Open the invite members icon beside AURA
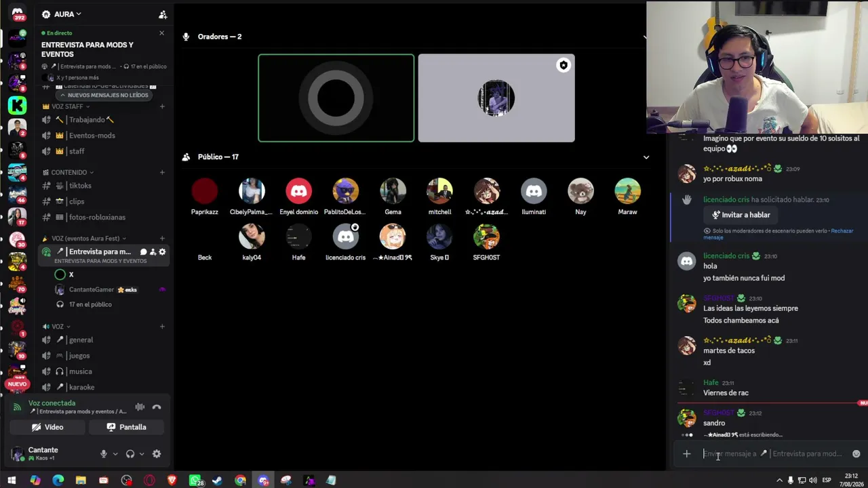The image size is (868, 488). [x=163, y=14]
